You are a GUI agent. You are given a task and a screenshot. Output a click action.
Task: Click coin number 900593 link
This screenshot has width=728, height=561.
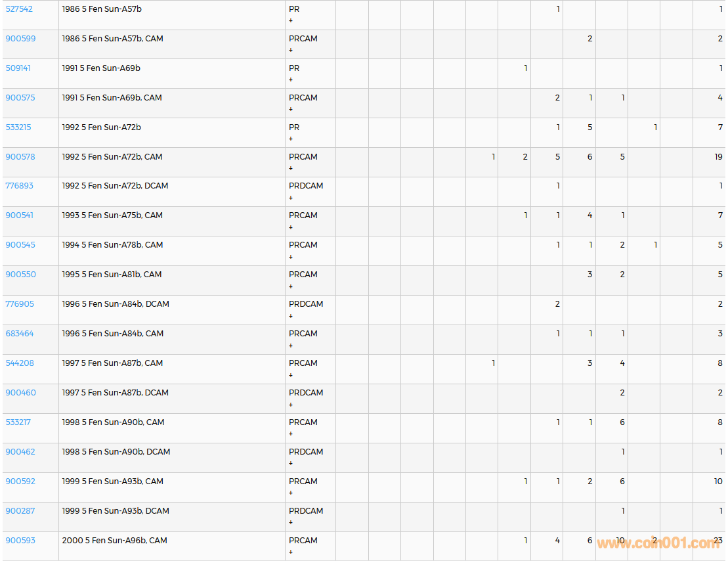pyautogui.click(x=20, y=541)
